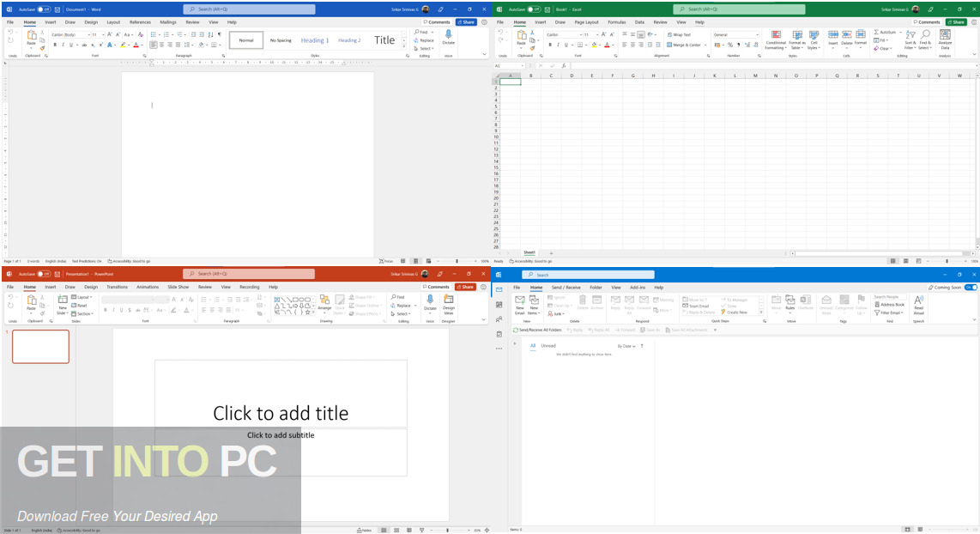Screen dimensions: 980x534
Task: Open the font size dropdown in Word
Action: (103, 35)
